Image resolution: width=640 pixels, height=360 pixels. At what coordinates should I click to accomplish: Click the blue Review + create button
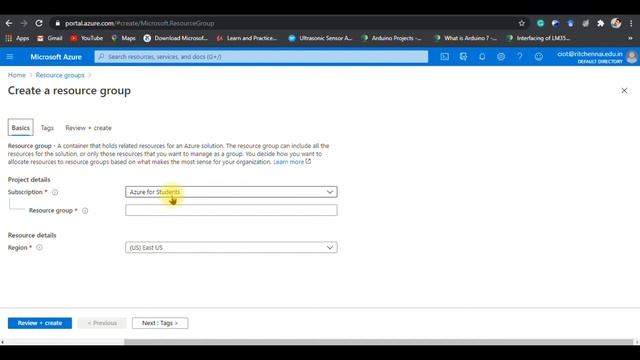pyautogui.click(x=40, y=323)
